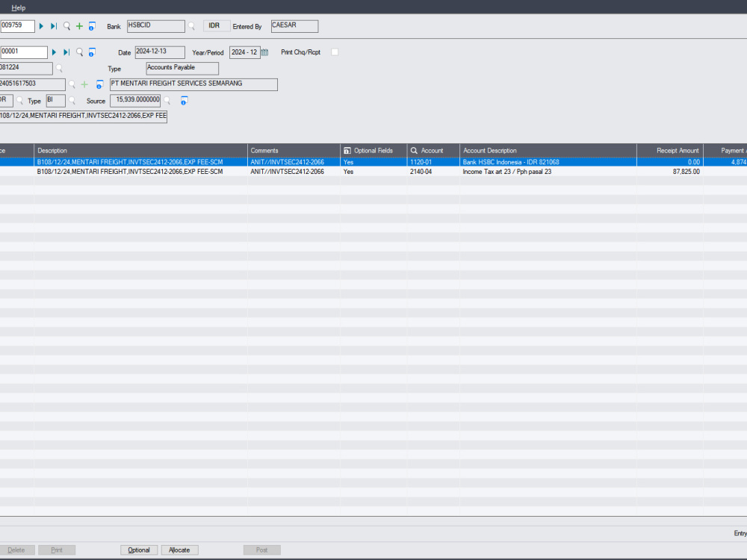Click the Delete button

pyautogui.click(x=16, y=550)
